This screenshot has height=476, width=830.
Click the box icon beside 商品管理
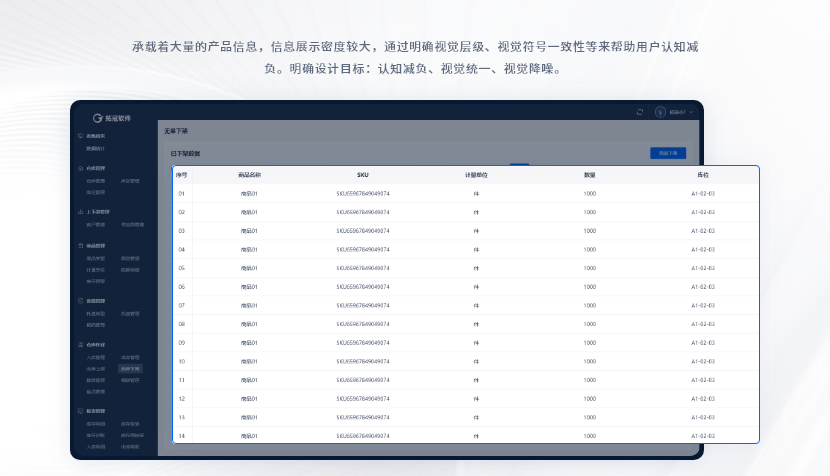point(80,246)
